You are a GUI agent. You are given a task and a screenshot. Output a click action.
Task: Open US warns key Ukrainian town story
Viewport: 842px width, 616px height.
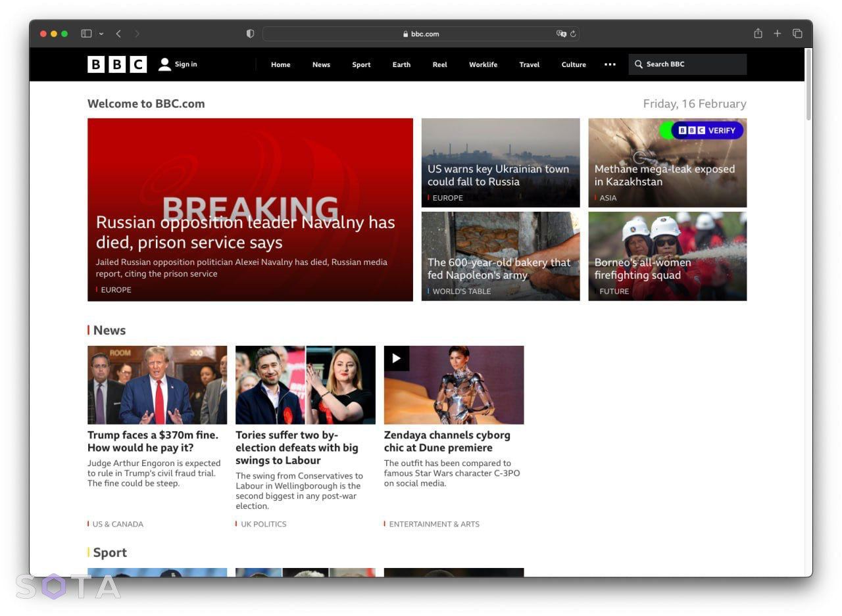point(498,176)
